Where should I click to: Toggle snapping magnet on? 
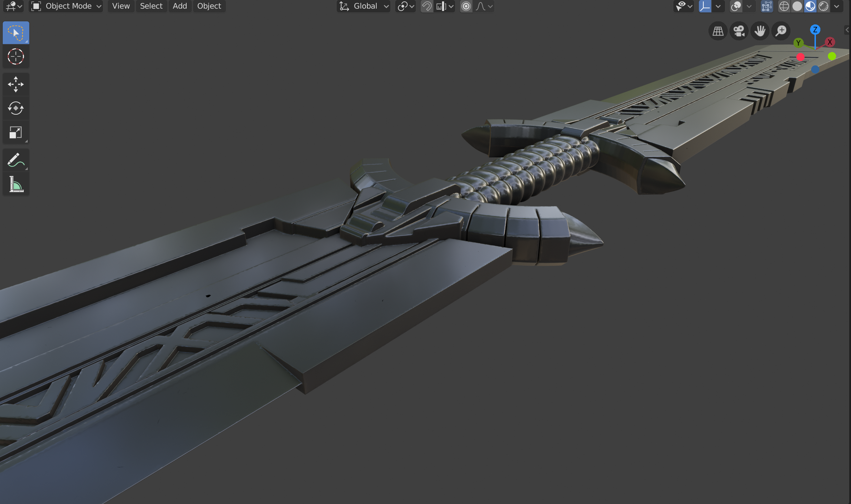click(x=427, y=6)
